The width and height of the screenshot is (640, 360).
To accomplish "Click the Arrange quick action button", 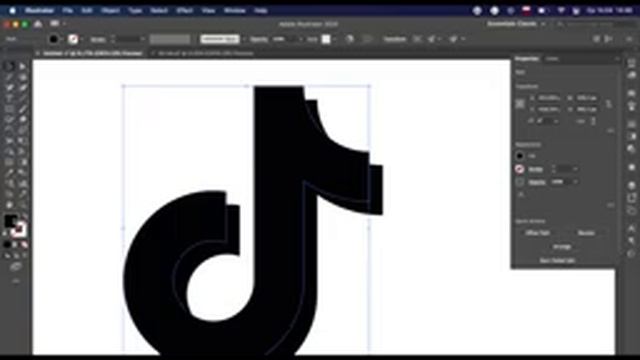I will (562, 247).
